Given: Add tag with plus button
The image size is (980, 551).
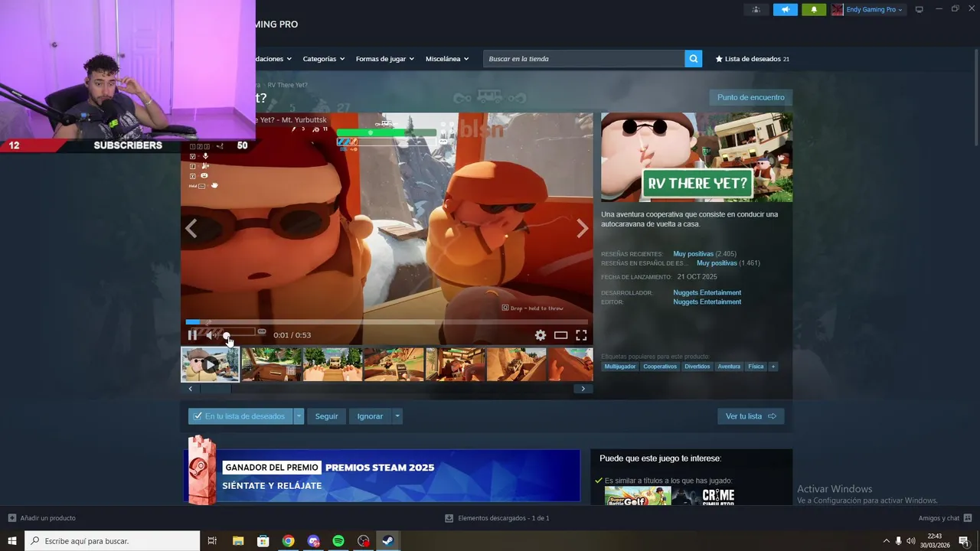Looking at the screenshot, I should click(773, 367).
